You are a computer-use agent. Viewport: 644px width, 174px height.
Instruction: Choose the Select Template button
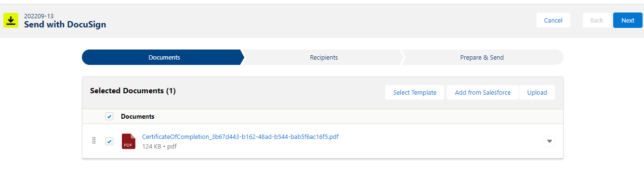click(415, 92)
